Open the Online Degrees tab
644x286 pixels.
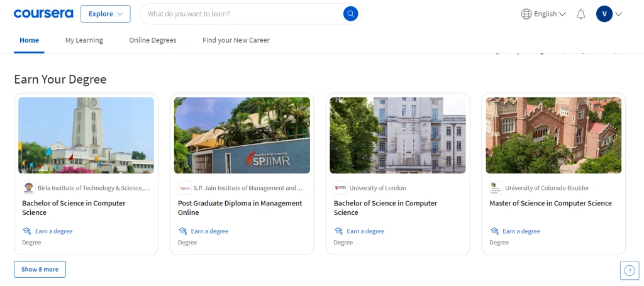click(153, 40)
